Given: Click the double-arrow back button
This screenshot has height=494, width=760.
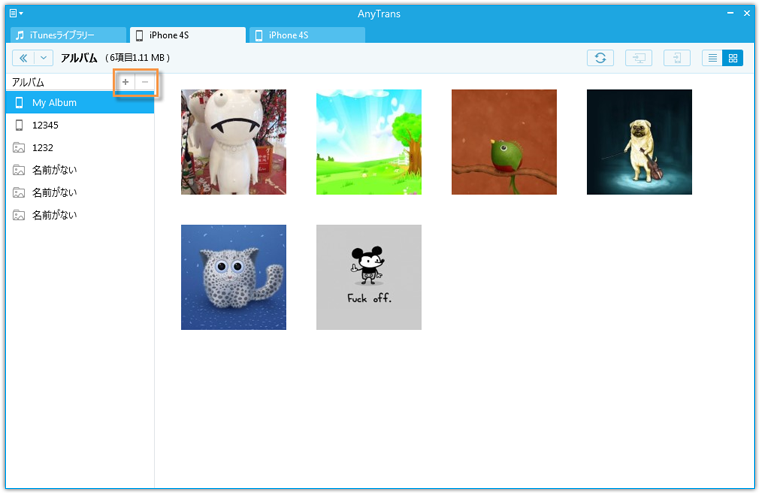Looking at the screenshot, I should [x=23, y=58].
